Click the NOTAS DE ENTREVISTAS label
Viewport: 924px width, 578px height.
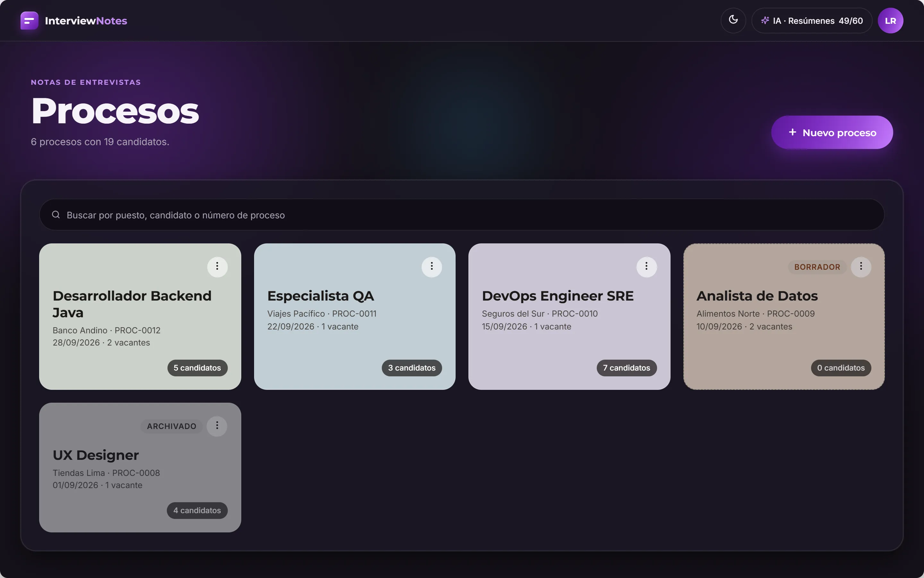[86, 82]
